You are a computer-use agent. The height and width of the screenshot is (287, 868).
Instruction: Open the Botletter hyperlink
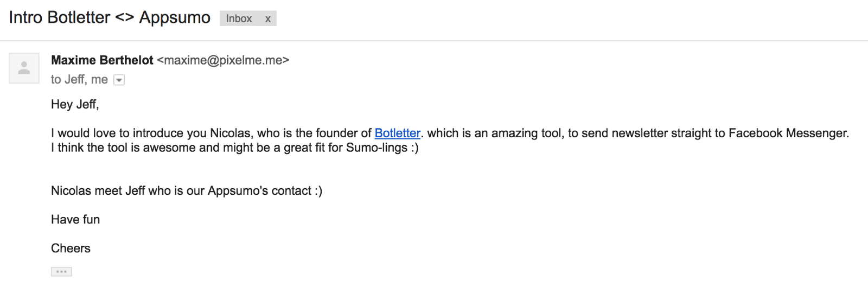397,133
